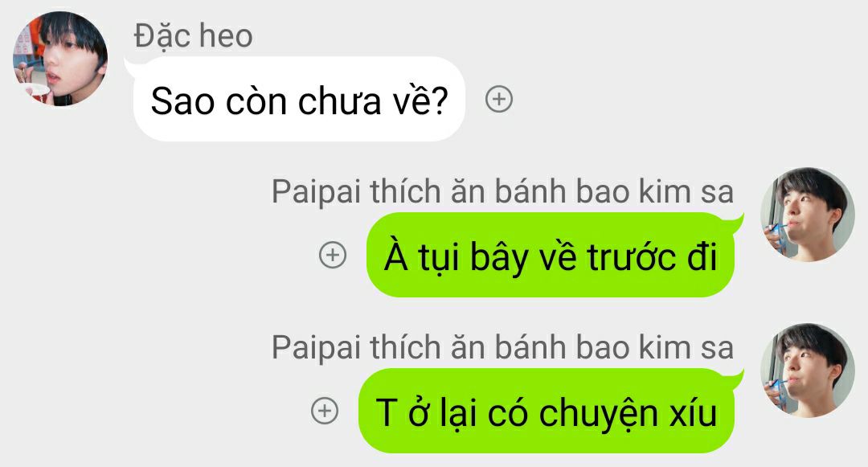
Task: Open Đặc heo's profile avatar
Action: [x=60, y=59]
